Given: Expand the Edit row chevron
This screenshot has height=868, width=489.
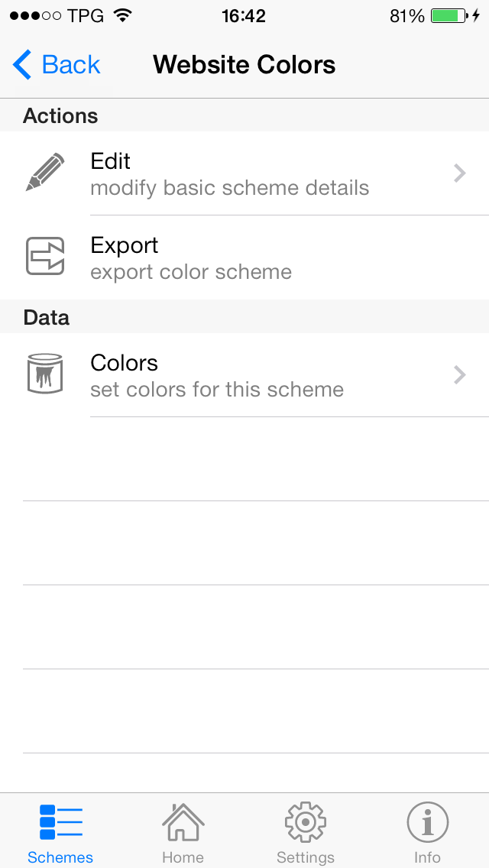Looking at the screenshot, I should click(459, 173).
